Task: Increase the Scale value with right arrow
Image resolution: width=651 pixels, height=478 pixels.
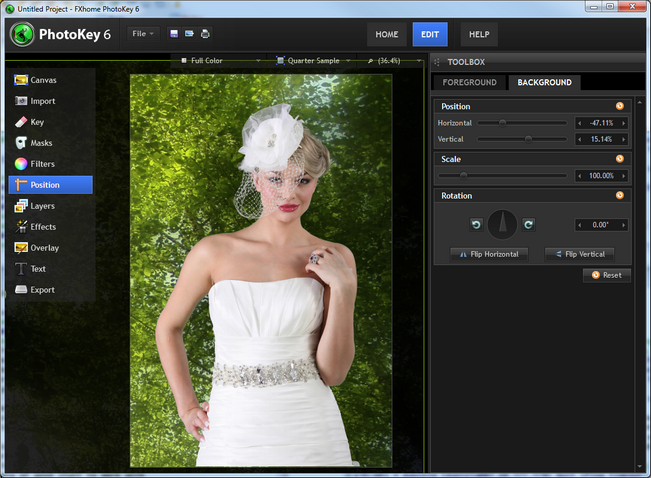Action: click(623, 176)
